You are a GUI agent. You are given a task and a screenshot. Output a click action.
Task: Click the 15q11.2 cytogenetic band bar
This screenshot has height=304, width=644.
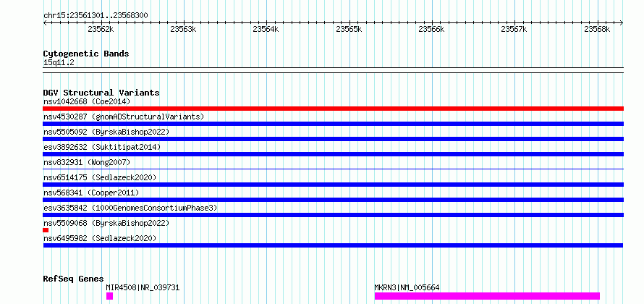point(333,70)
